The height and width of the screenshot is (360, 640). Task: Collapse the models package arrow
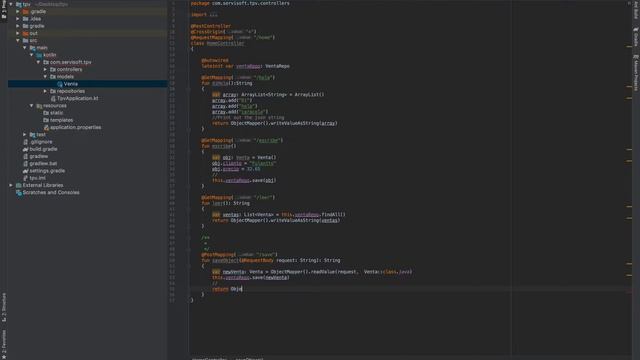(45, 76)
